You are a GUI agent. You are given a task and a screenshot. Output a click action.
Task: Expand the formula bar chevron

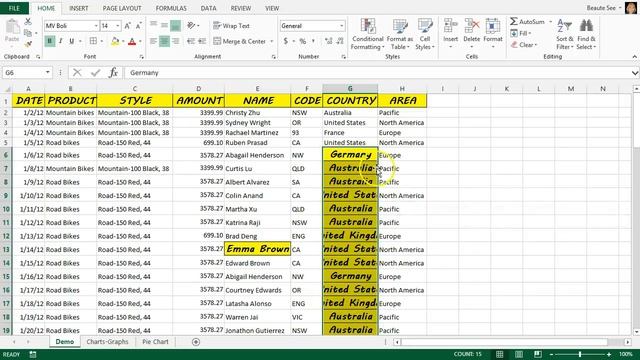click(635, 73)
